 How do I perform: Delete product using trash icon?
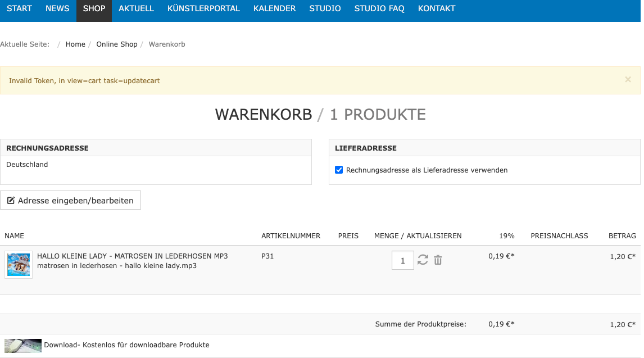[x=438, y=260]
